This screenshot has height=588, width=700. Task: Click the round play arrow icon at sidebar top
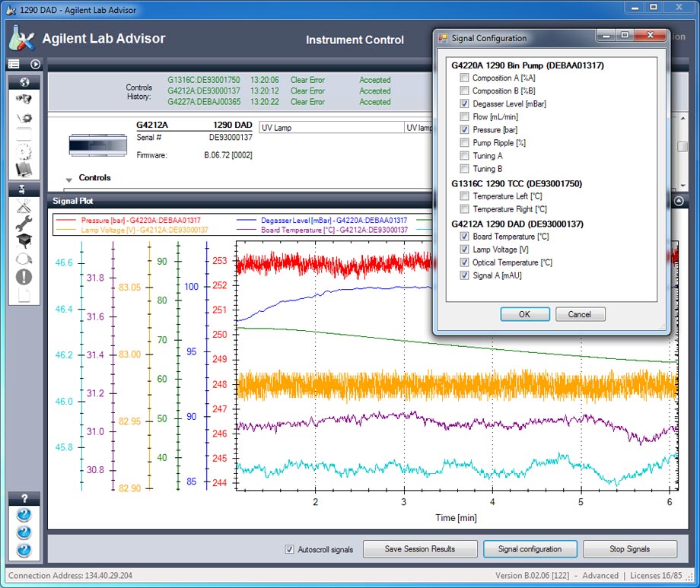click(35, 65)
